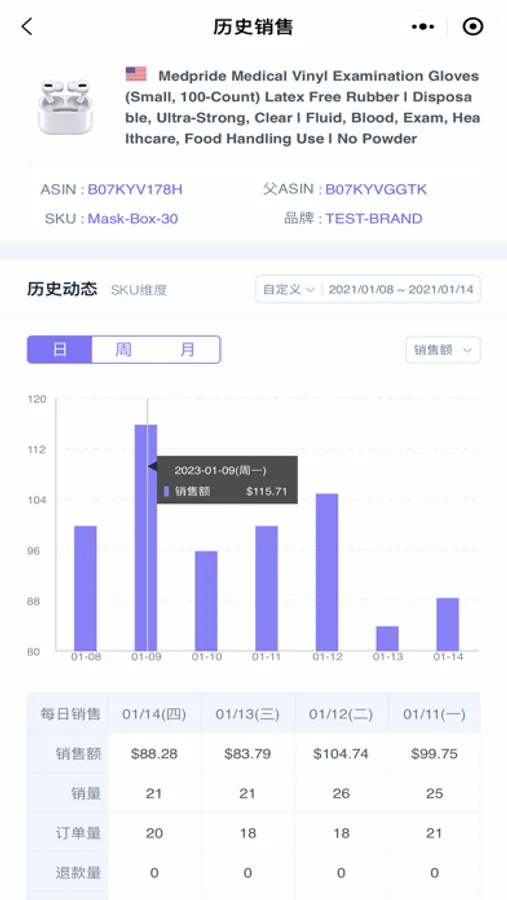Switch chart to 月 (monthly) tab
Screen dimensions: 507x900
(x=188, y=350)
